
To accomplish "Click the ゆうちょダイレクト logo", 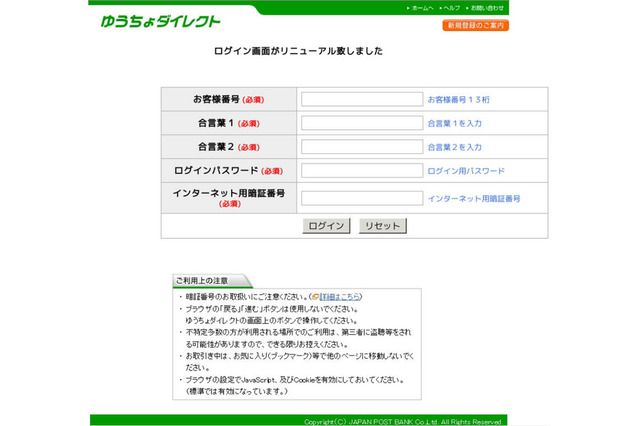I will point(160,20).
